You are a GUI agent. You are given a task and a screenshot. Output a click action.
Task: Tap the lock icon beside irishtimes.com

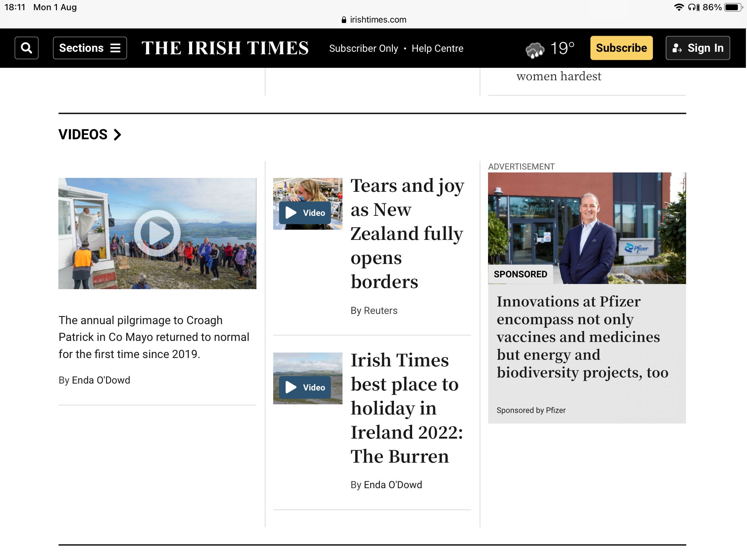click(x=344, y=20)
